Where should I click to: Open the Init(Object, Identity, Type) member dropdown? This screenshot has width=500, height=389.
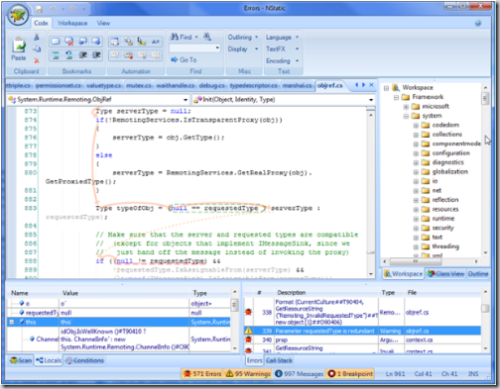click(x=371, y=100)
